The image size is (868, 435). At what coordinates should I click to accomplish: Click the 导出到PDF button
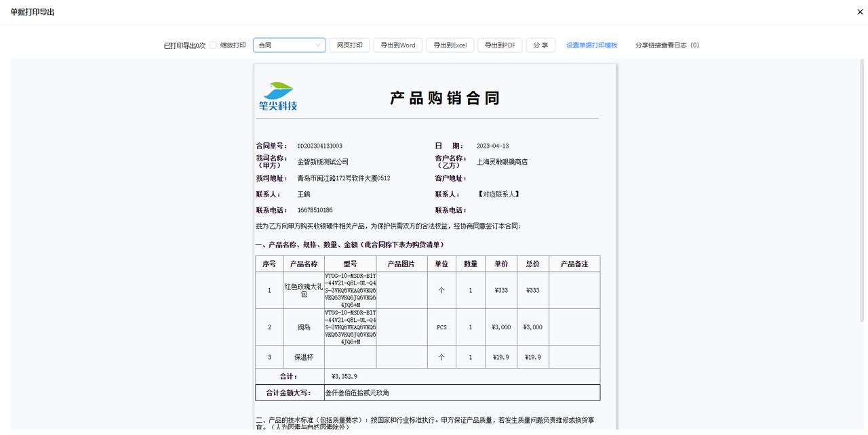point(500,45)
